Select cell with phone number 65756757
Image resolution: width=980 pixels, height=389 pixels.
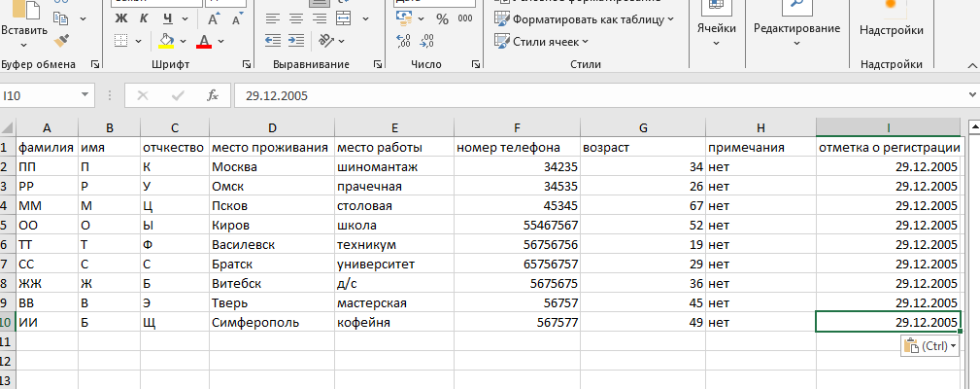[517, 265]
